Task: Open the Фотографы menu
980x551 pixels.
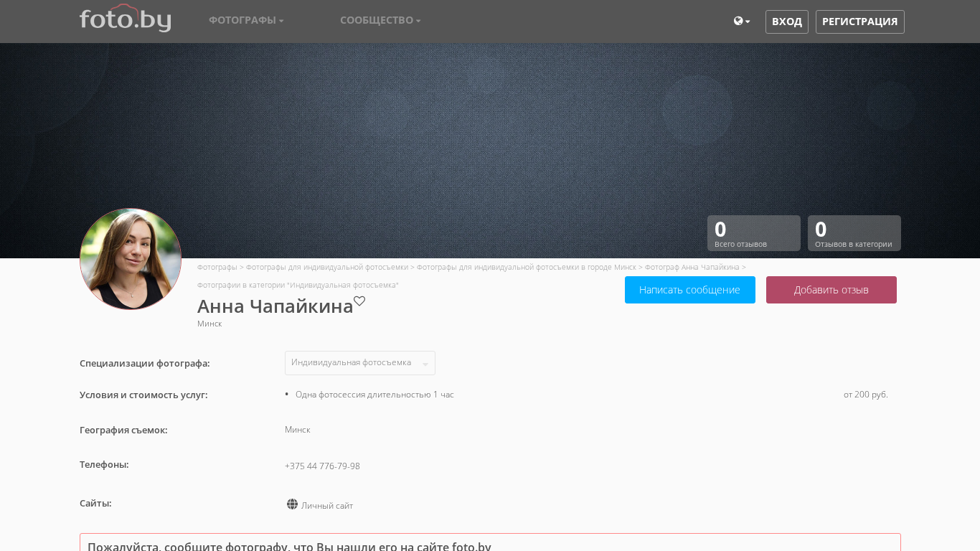Action: point(246,20)
